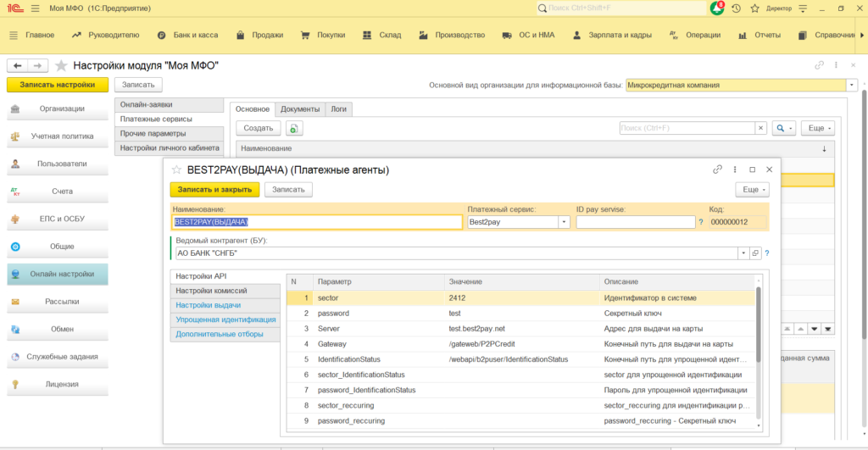868x450 pixels.
Task: Go forward with the right arrow button
Action: tap(37, 65)
